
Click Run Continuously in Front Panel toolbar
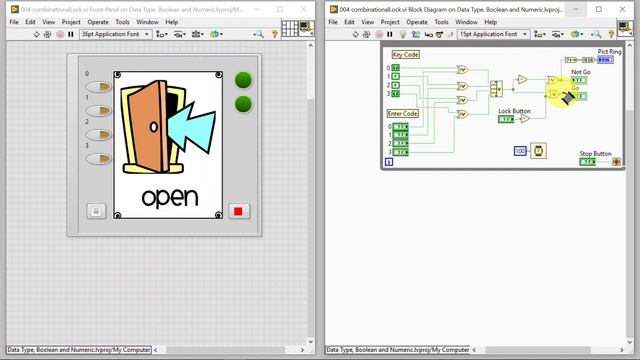tap(48, 34)
